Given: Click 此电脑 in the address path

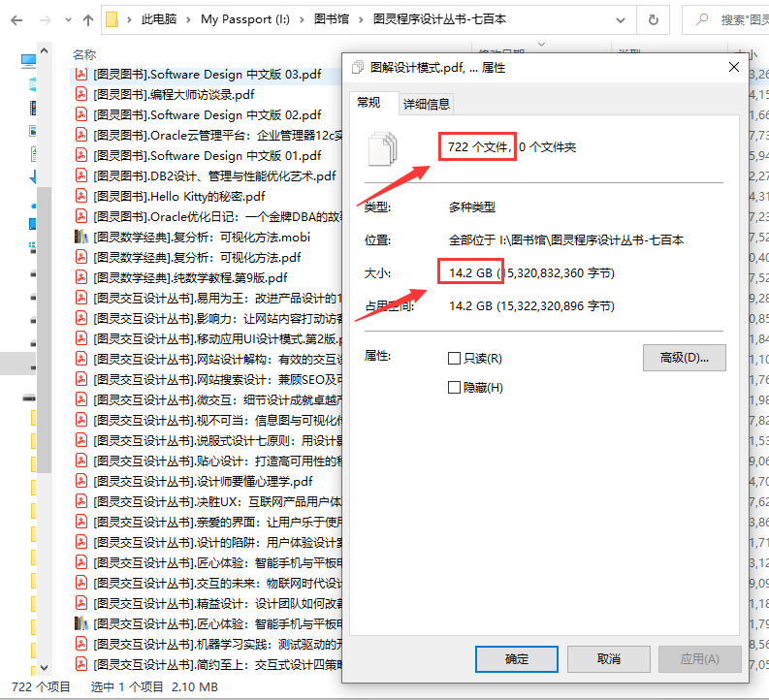Looking at the screenshot, I should click(x=158, y=19).
